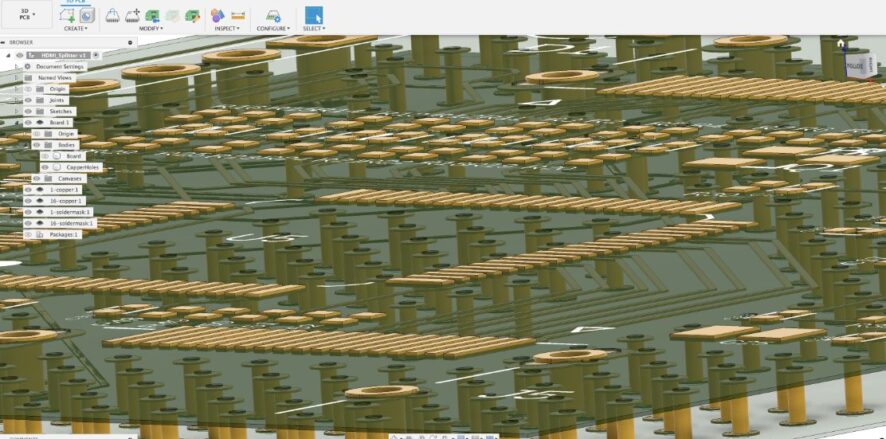Viewport: 886px width, 439px height.
Task: Activate the Select cursor tool
Action: pyautogui.click(x=314, y=15)
